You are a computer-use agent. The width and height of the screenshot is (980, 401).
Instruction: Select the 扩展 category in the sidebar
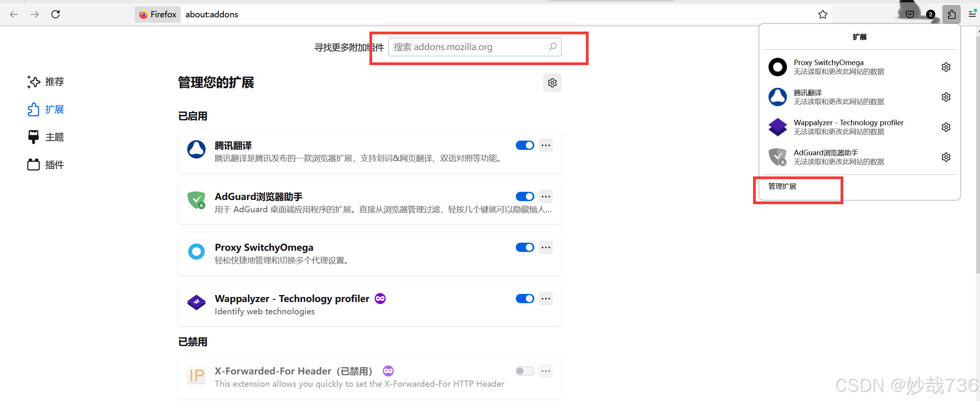coord(46,109)
